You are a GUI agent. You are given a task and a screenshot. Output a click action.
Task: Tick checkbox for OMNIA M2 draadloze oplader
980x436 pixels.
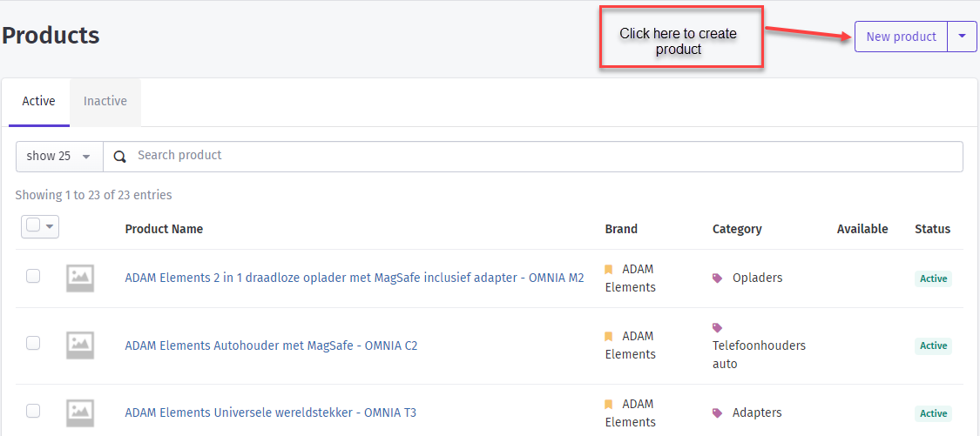point(33,276)
